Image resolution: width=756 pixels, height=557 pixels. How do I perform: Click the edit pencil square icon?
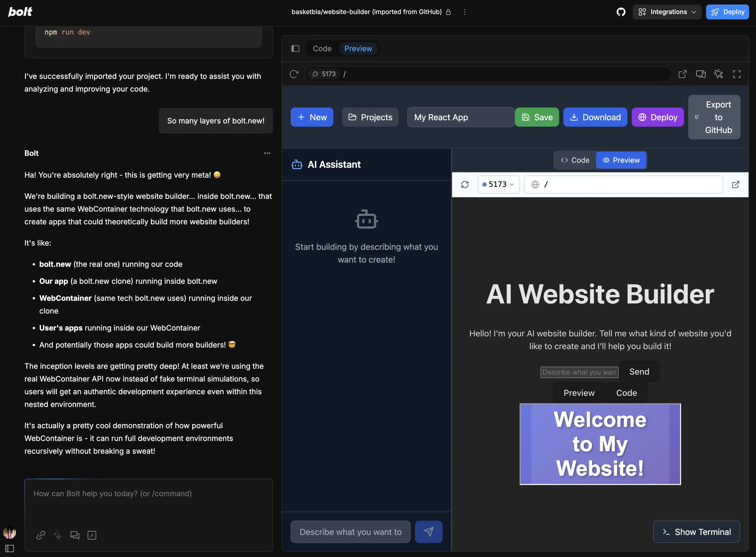click(x=92, y=535)
